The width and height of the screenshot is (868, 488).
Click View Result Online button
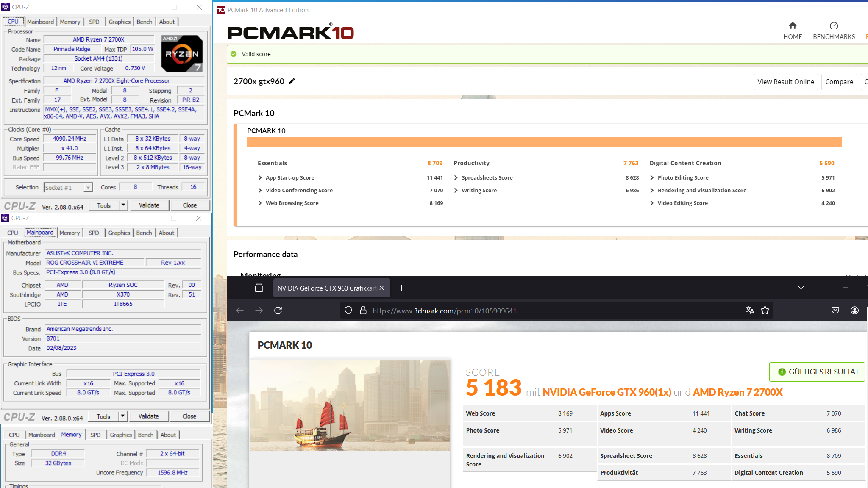point(786,82)
